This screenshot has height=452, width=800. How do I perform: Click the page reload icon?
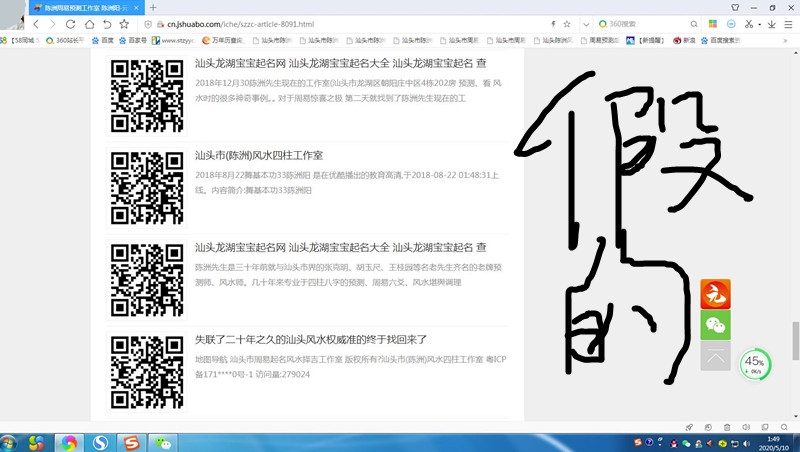click(71, 23)
